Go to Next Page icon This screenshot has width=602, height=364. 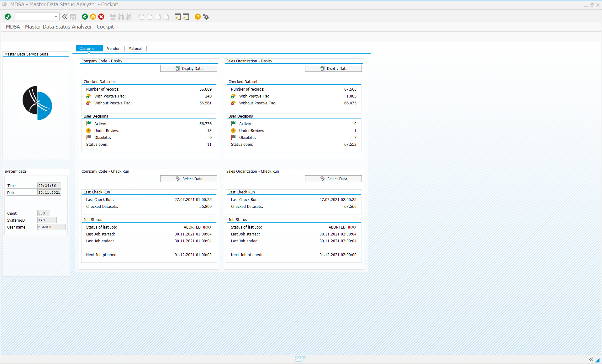[x=158, y=17]
